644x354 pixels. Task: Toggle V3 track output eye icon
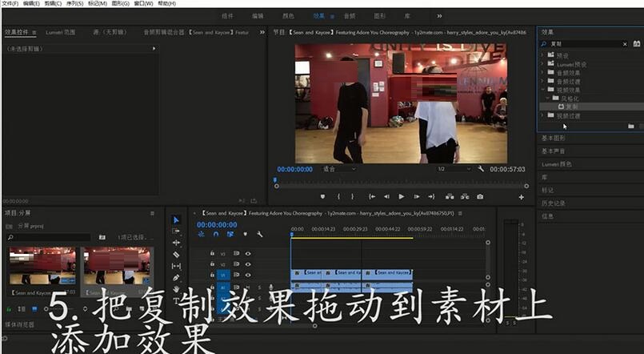tap(248, 254)
